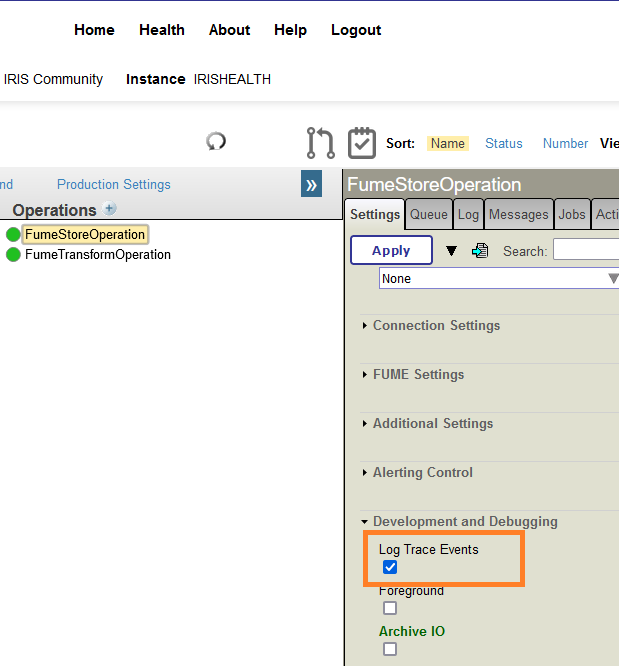
Task: Click the settings Search input field
Action: 586,250
